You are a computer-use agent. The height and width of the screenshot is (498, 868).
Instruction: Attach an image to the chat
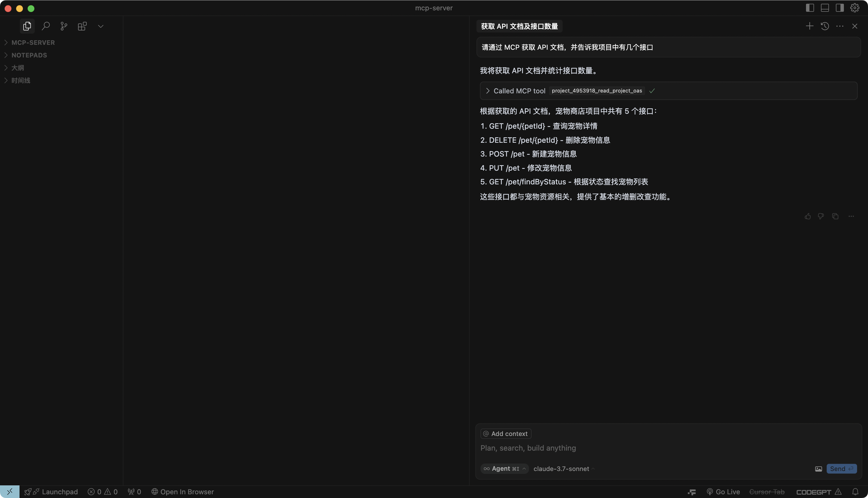(818, 469)
